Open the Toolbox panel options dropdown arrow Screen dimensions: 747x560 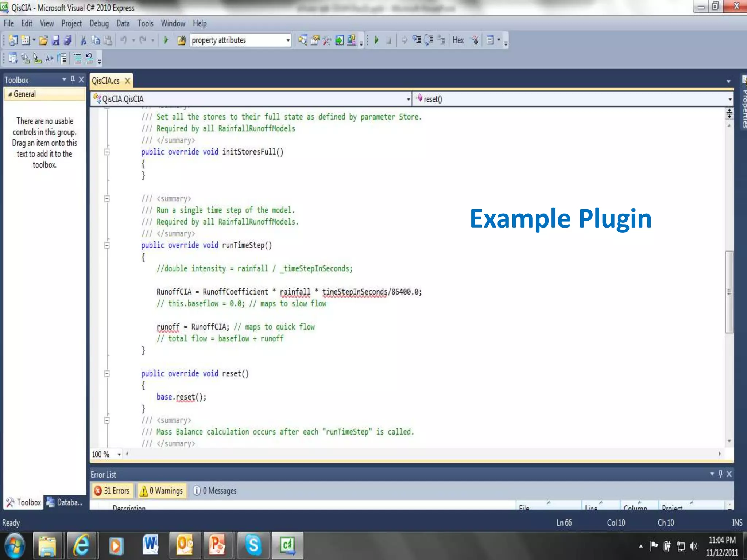[64, 79]
